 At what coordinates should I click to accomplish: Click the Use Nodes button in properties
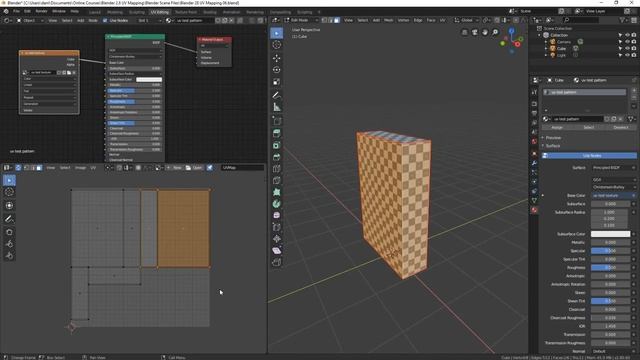pos(589,156)
